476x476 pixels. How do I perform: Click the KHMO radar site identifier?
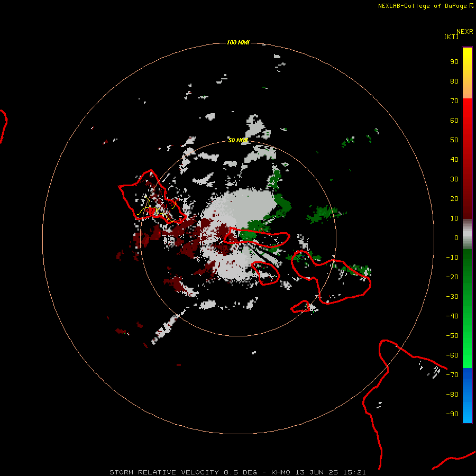point(281,472)
